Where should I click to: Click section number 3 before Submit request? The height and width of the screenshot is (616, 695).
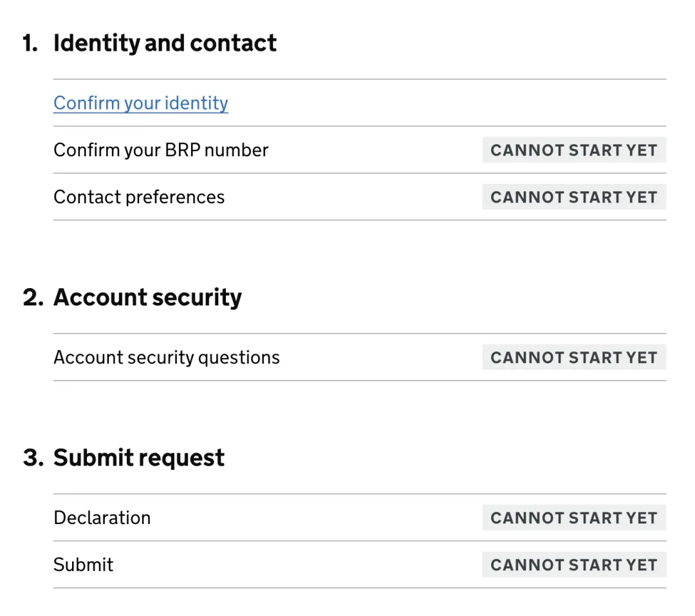(x=32, y=458)
